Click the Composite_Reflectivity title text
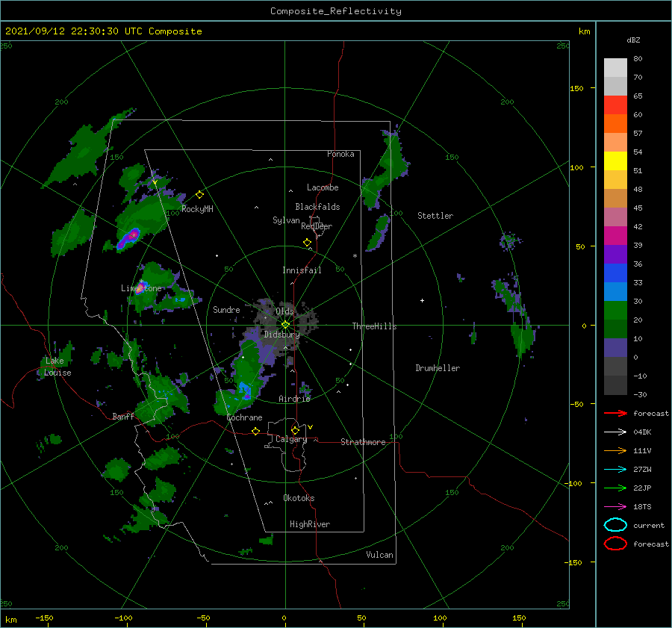The image size is (672, 628). (336, 11)
